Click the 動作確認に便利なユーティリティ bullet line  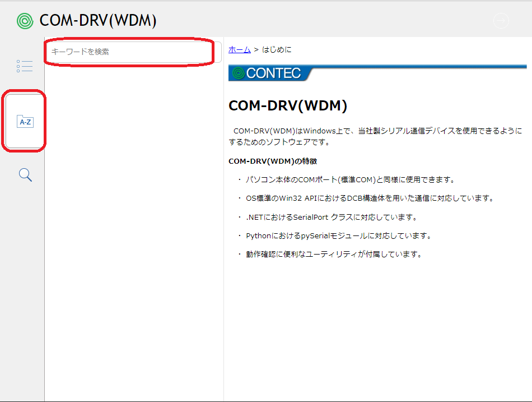click(x=334, y=254)
